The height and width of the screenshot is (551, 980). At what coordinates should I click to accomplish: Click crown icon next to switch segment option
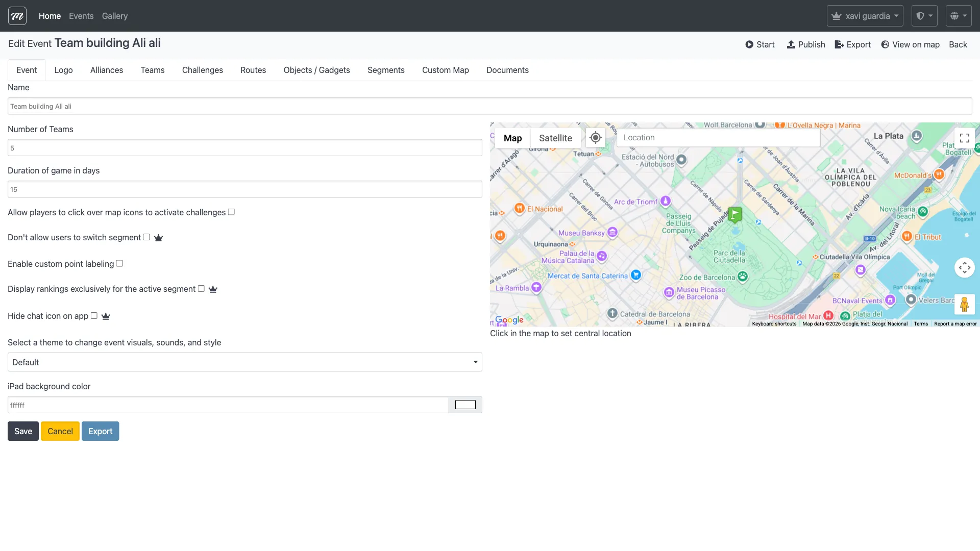[x=158, y=238]
